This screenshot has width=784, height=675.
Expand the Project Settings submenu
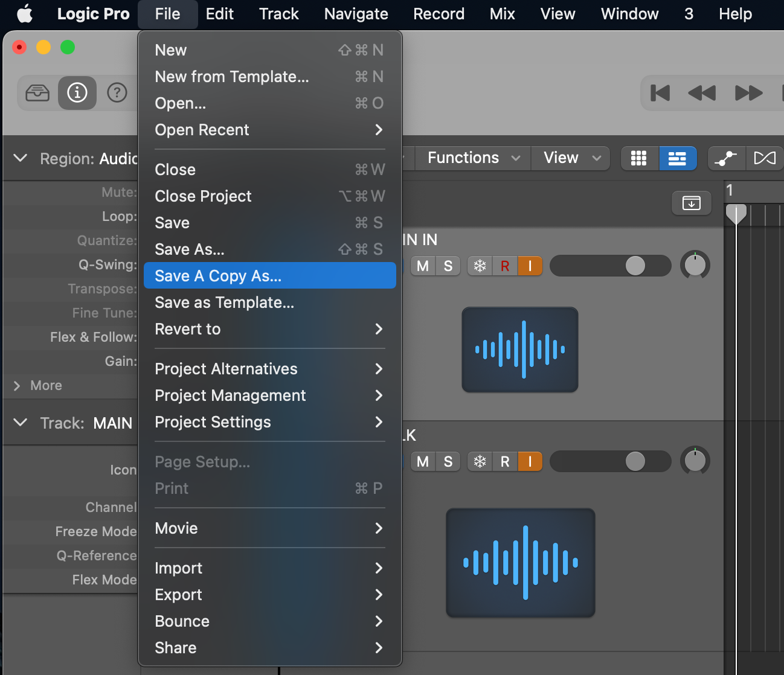tap(270, 422)
